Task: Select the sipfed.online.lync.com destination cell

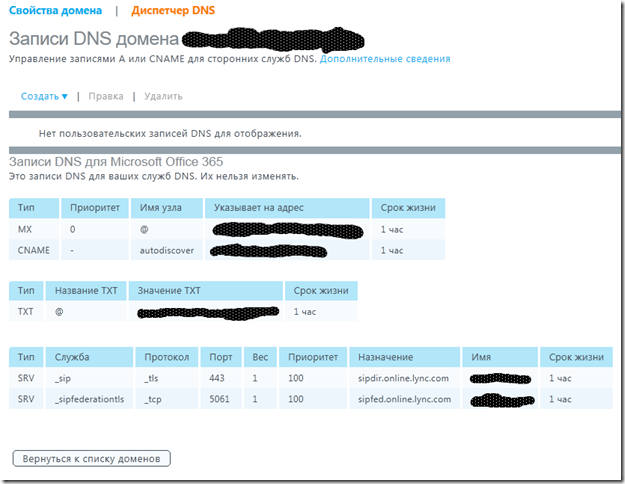Action: [x=404, y=398]
